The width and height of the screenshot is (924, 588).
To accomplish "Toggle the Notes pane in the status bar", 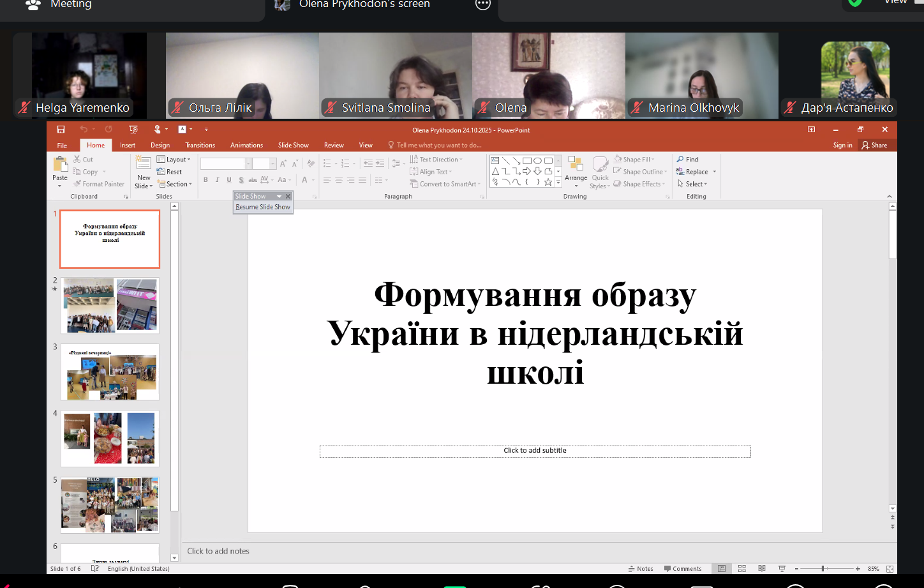I will (x=641, y=568).
